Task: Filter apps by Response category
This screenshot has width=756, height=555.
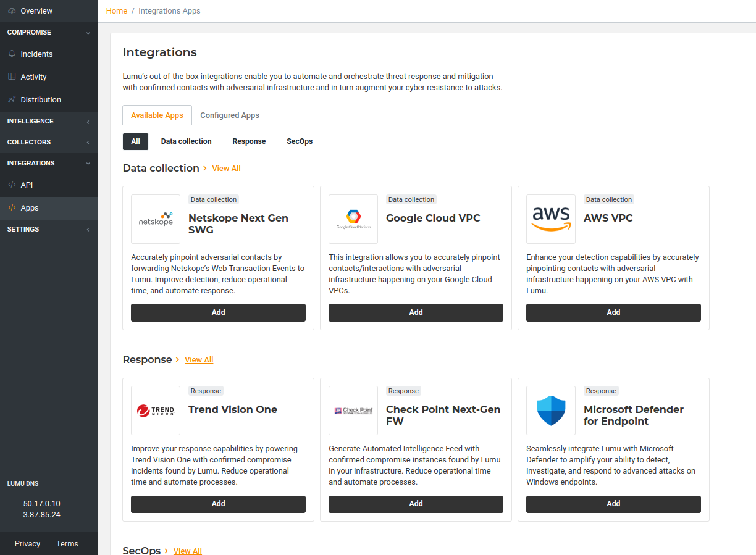Action: point(249,141)
